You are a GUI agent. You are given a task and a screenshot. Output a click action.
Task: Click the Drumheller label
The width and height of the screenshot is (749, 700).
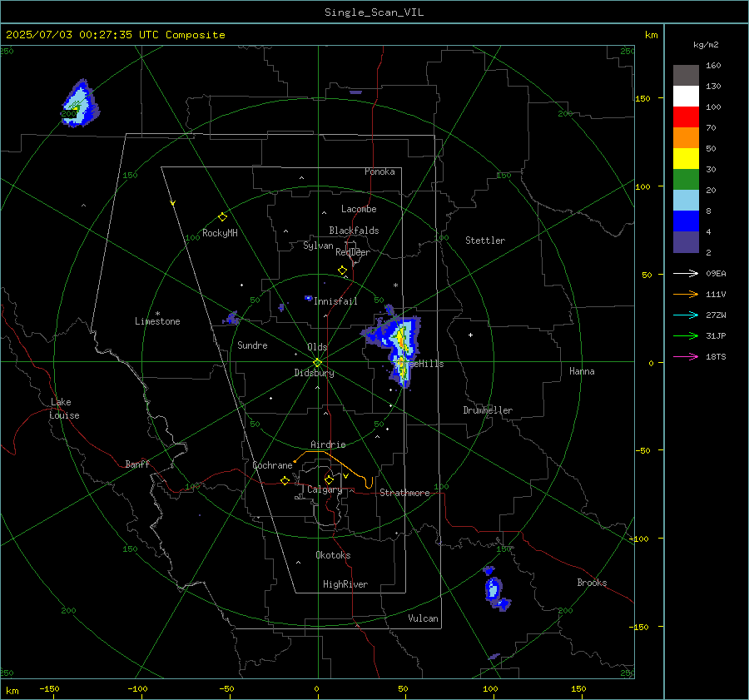[488, 410]
